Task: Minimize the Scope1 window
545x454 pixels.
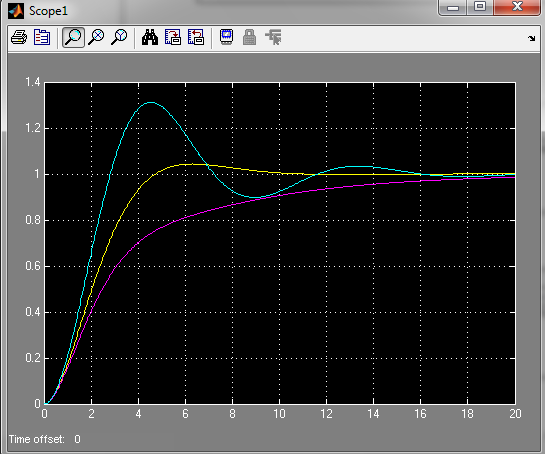Action: 453,8
